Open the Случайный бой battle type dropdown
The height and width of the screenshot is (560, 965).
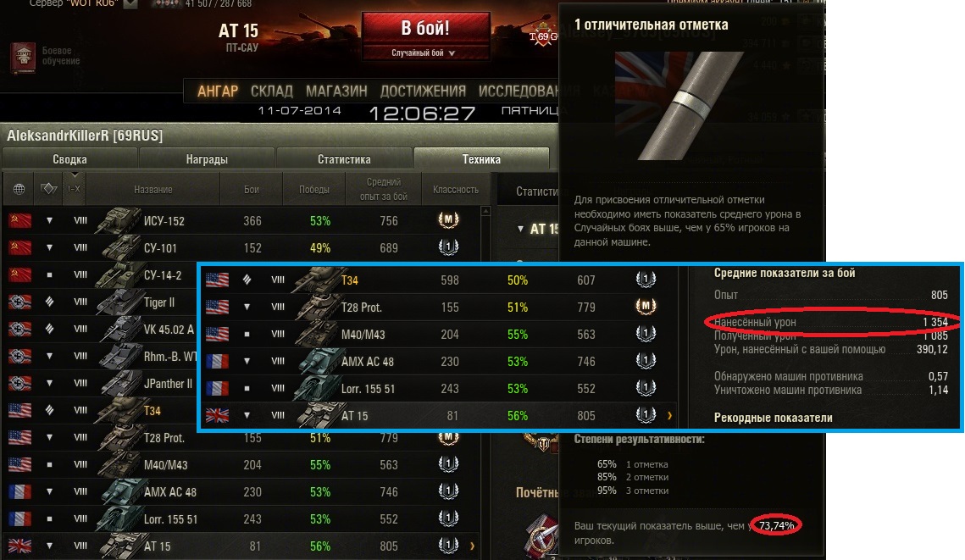click(424, 53)
